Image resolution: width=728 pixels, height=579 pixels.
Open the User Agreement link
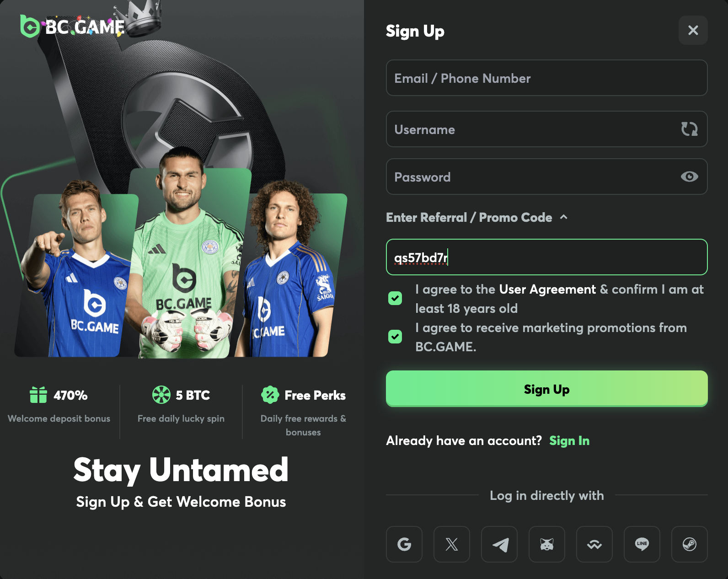point(547,289)
